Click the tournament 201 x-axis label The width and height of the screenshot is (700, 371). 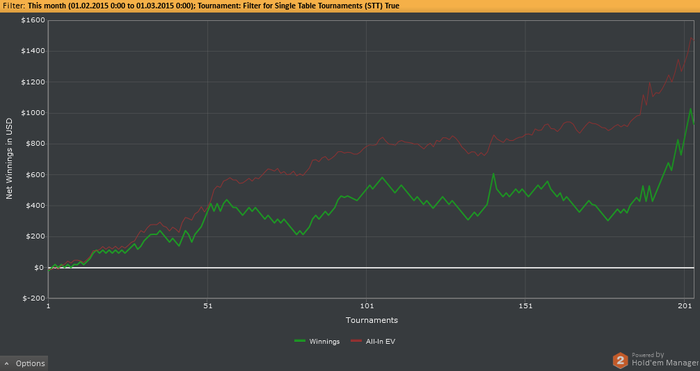684,306
